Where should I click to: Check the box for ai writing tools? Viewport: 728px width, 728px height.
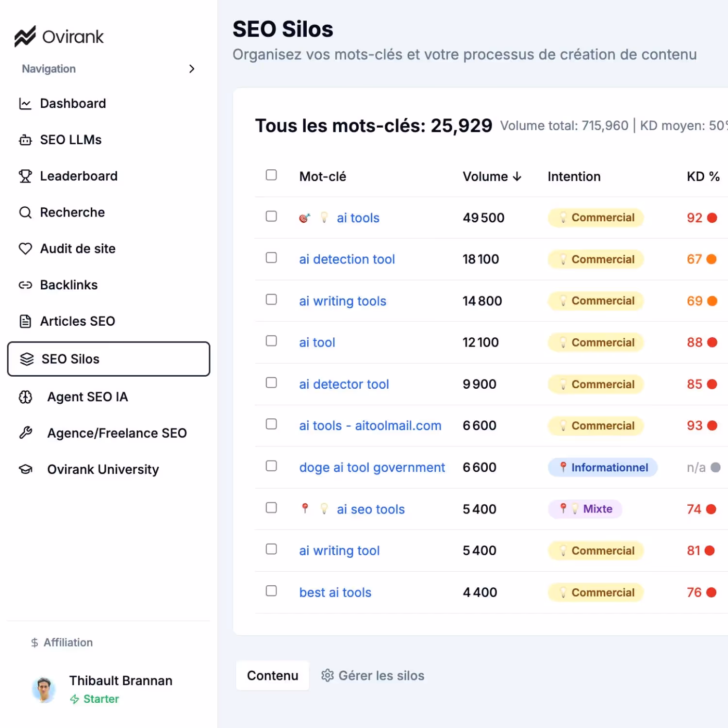(271, 299)
